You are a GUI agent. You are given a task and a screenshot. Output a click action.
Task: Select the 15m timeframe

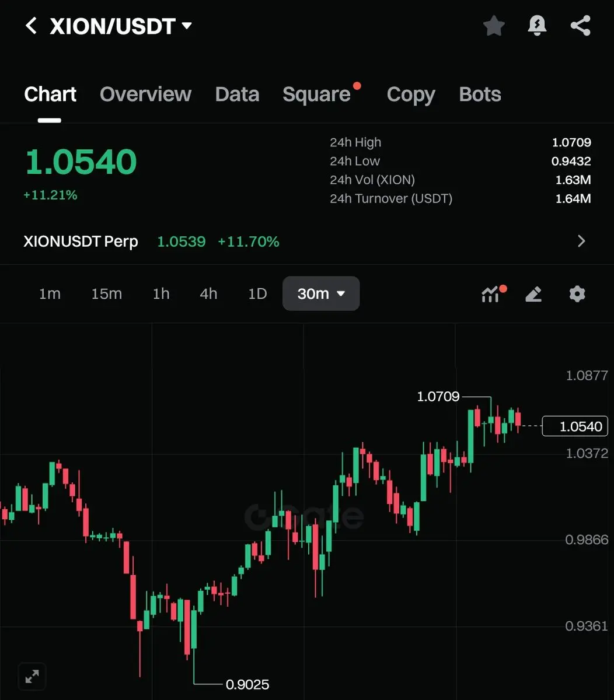tap(106, 293)
